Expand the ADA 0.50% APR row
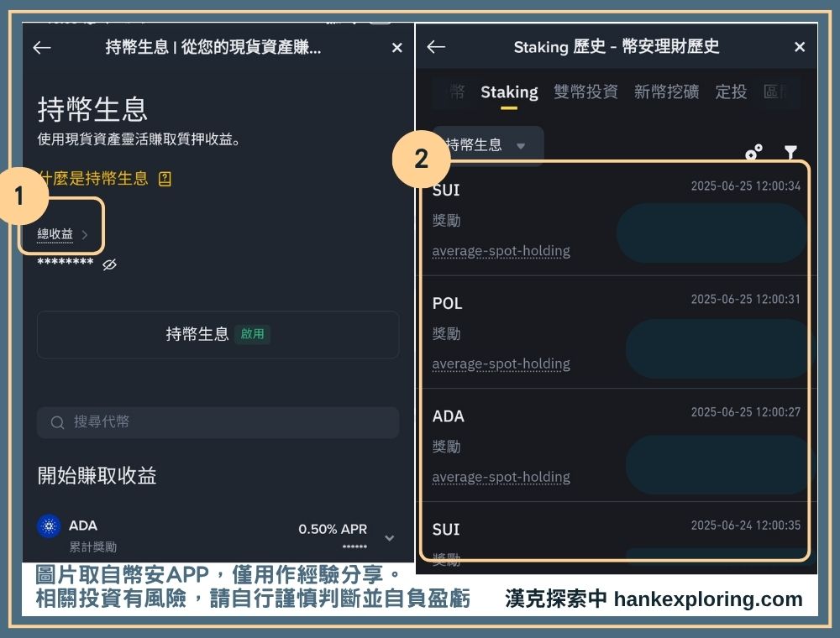The image size is (840, 638). pyautogui.click(x=390, y=537)
